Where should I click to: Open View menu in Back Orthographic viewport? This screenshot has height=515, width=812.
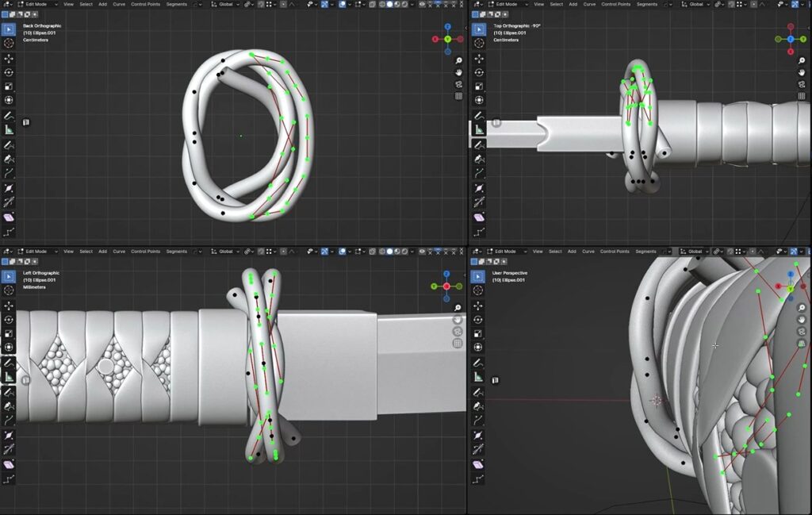[68, 4]
